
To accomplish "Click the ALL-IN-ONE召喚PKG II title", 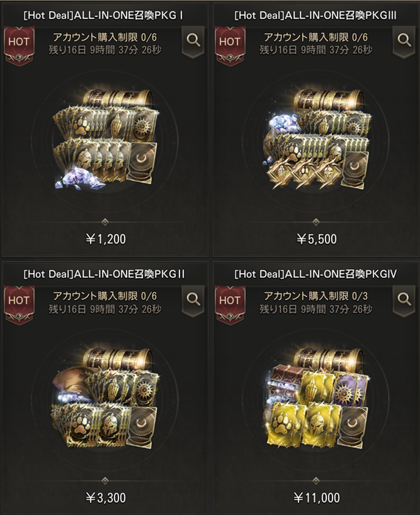I will (104, 274).
